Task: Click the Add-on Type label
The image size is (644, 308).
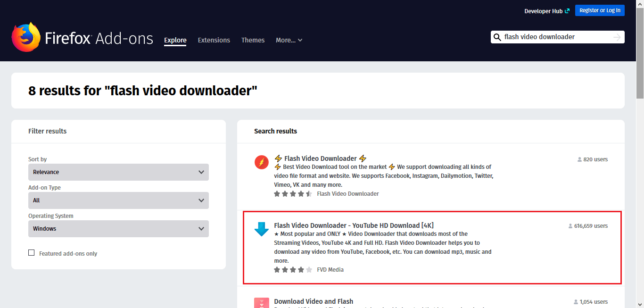Action: point(44,188)
